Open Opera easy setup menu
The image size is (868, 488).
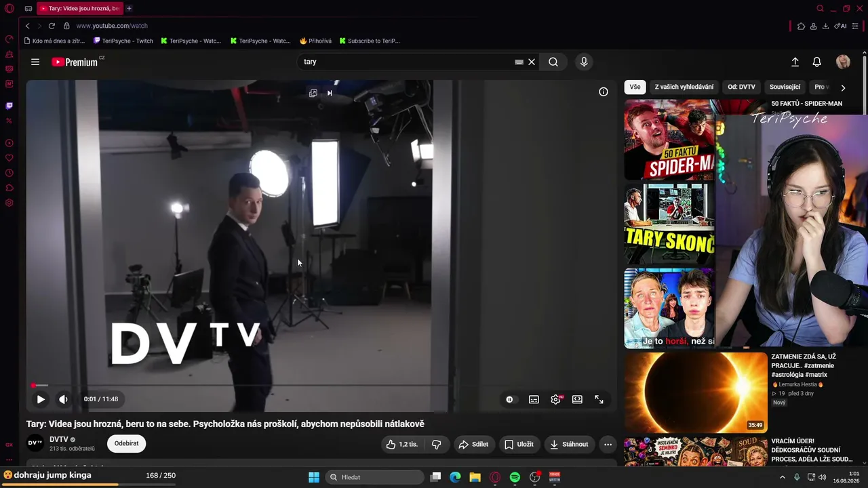(x=856, y=26)
